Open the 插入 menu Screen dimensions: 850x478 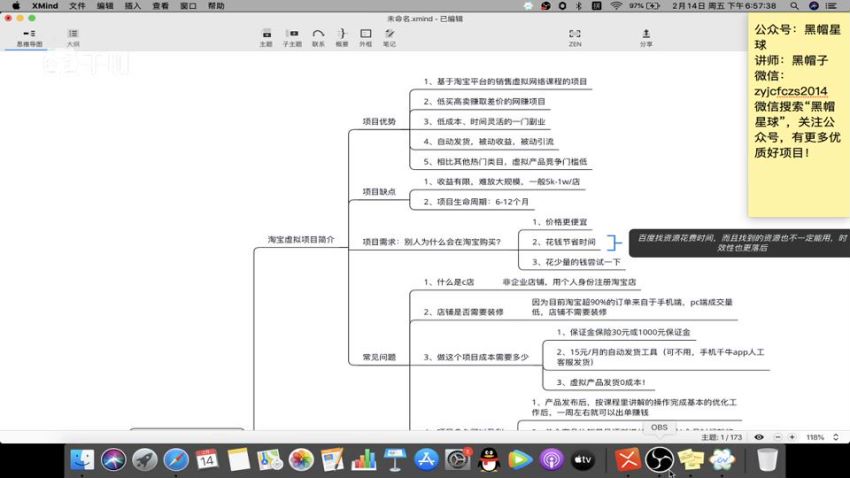coord(133,6)
